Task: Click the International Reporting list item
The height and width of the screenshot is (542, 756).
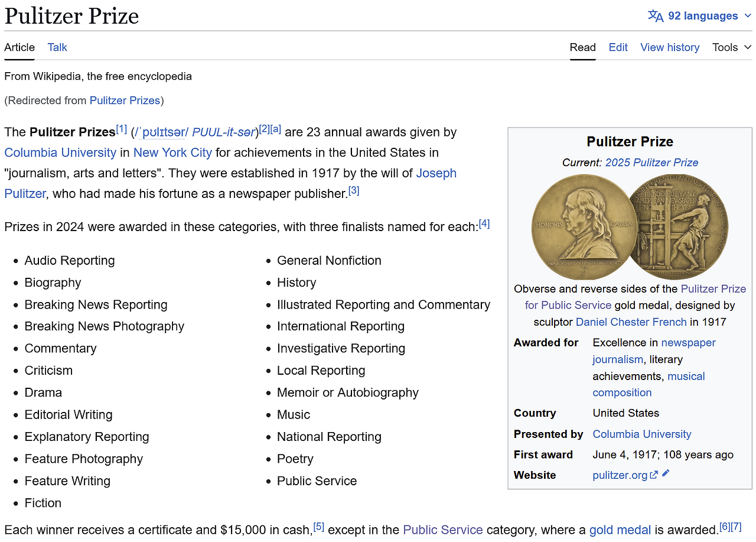Action: [x=341, y=326]
